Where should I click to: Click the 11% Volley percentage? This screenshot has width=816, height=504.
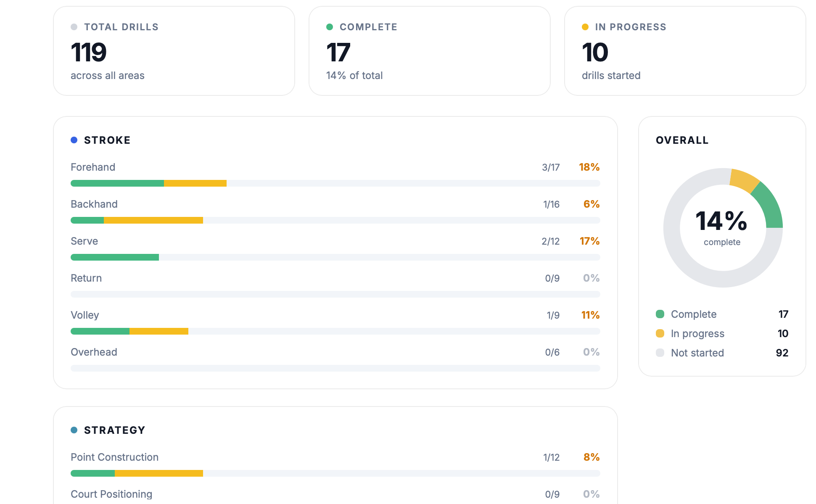coord(590,315)
